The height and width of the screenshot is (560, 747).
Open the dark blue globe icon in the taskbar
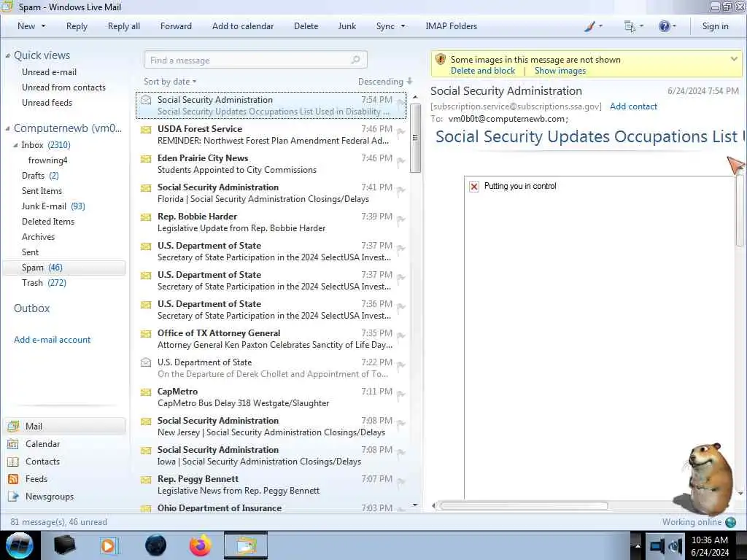[x=155, y=545]
